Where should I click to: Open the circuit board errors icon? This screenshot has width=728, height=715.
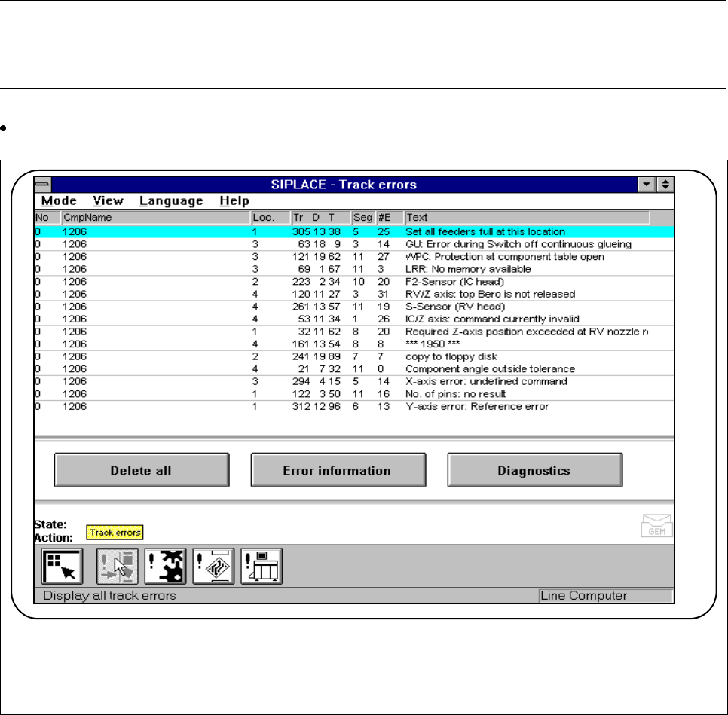(x=213, y=566)
